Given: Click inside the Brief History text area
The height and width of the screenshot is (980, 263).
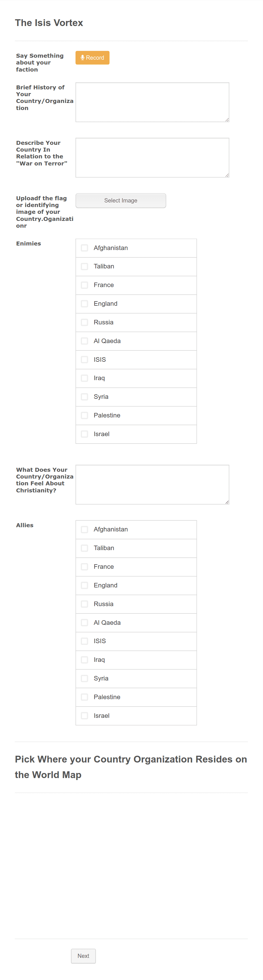Looking at the screenshot, I should click(152, 102).
